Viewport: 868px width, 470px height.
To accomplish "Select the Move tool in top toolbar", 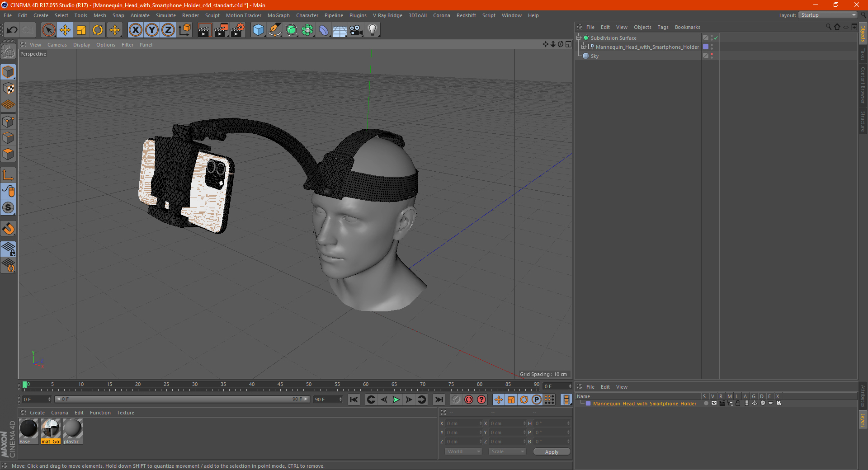I will (65, 30).
